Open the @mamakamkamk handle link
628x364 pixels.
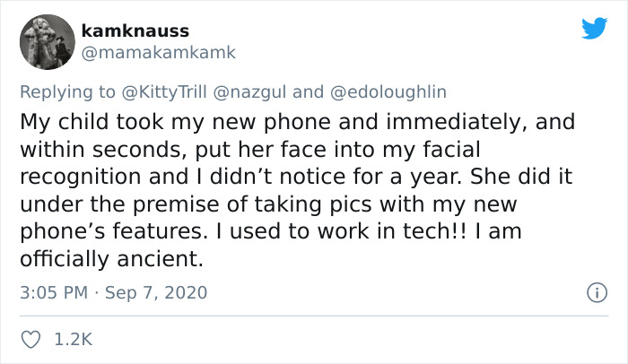(159, 53)
